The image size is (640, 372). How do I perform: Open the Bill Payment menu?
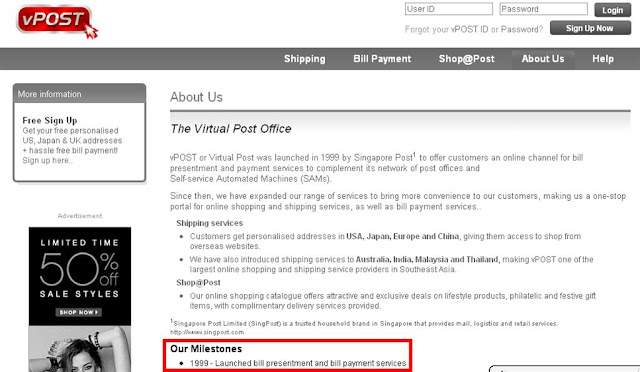(x=382, y=59)
